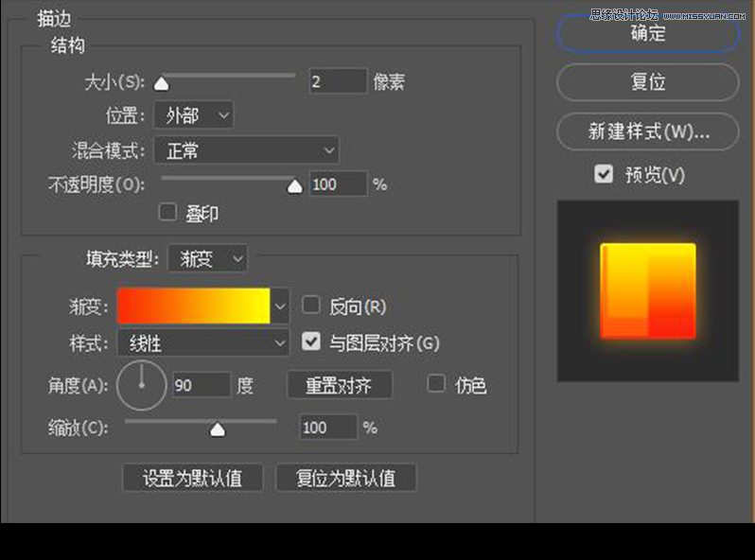
Task: Edit the 角度 degree value field
Action: tap(202, 385)
